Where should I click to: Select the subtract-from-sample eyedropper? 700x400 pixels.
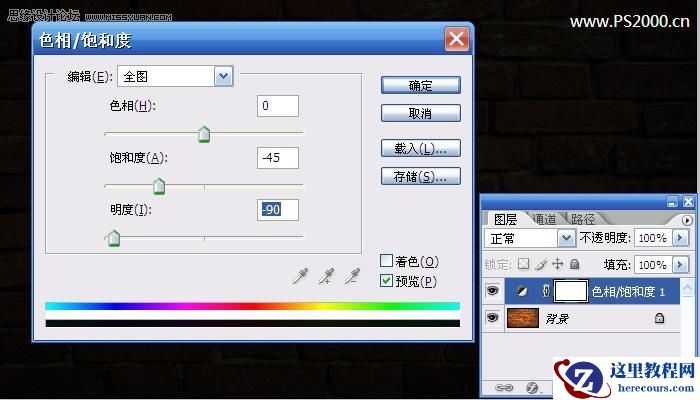[352, 276]
